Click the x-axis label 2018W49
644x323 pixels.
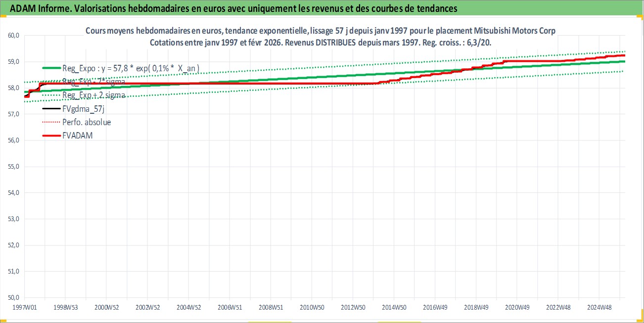[x=476, y=308]
